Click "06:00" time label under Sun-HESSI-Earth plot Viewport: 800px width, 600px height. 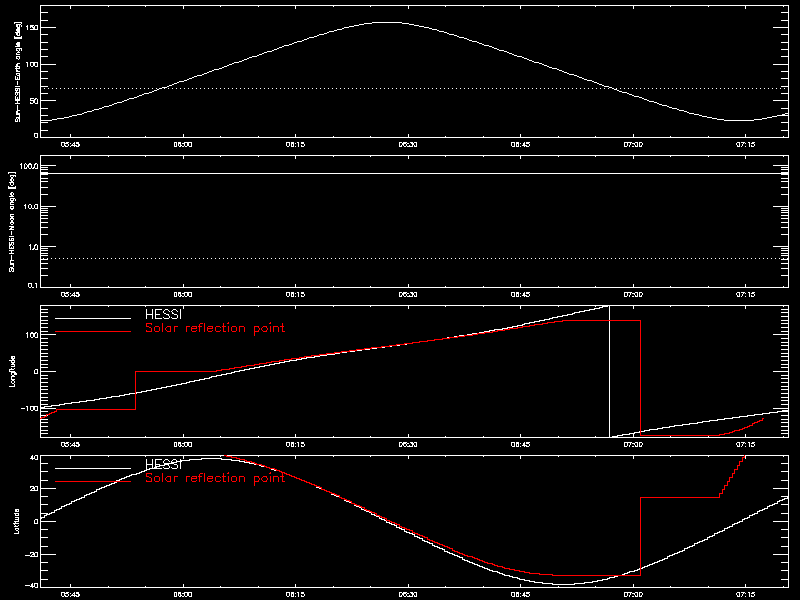(183, 144)
